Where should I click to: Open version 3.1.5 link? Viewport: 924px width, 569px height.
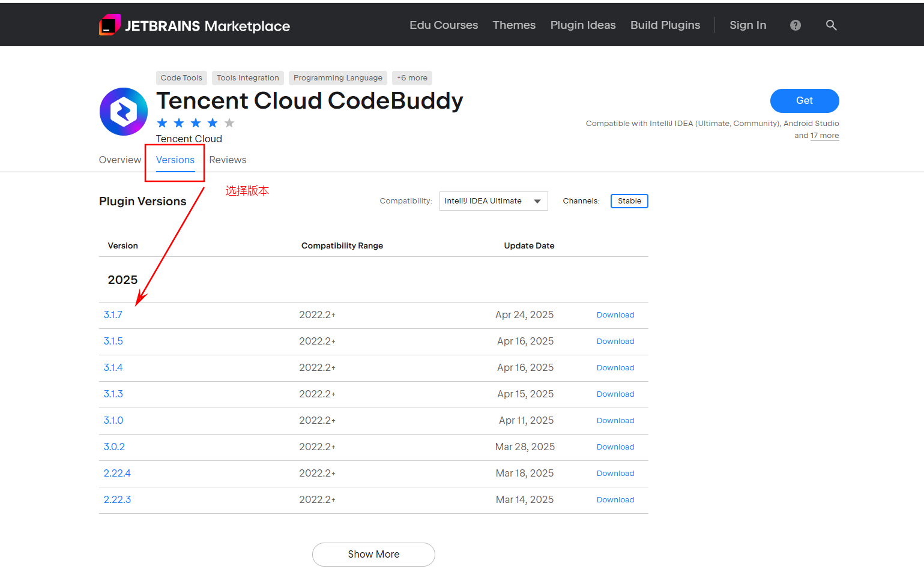tap(113, 341)
